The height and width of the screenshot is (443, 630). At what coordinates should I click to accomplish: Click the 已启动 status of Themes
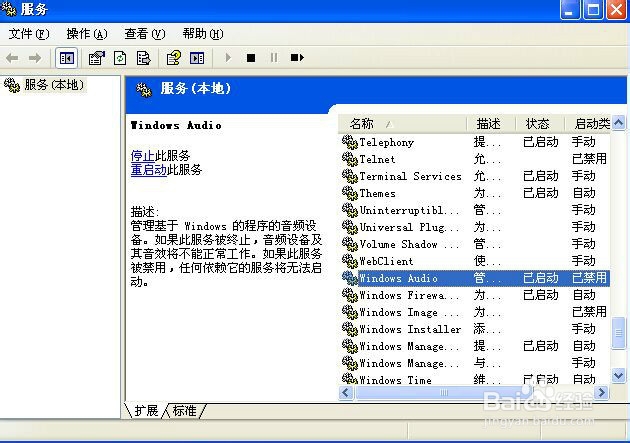[x=540, y=193]
